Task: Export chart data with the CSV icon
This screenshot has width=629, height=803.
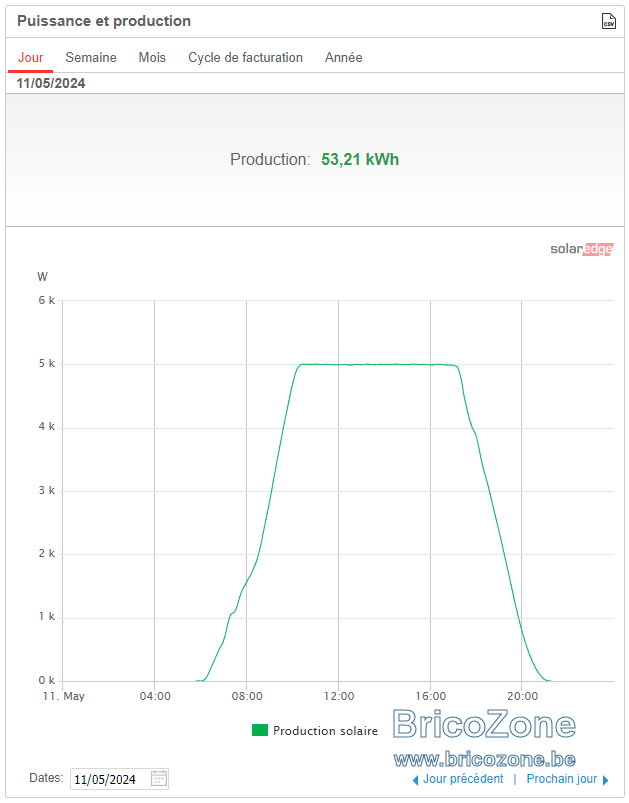Action: pos(608,21)
